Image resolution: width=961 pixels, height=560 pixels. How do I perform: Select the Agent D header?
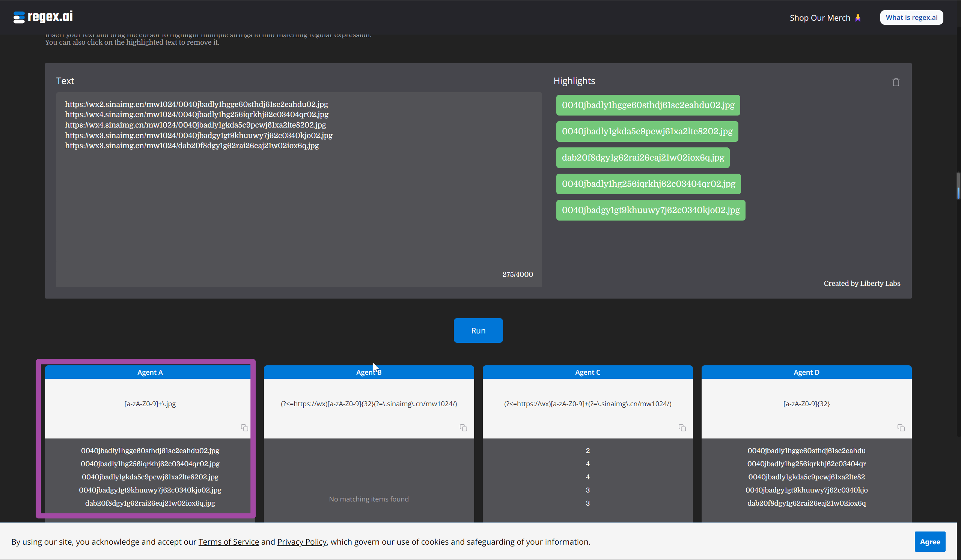(807, 372)
